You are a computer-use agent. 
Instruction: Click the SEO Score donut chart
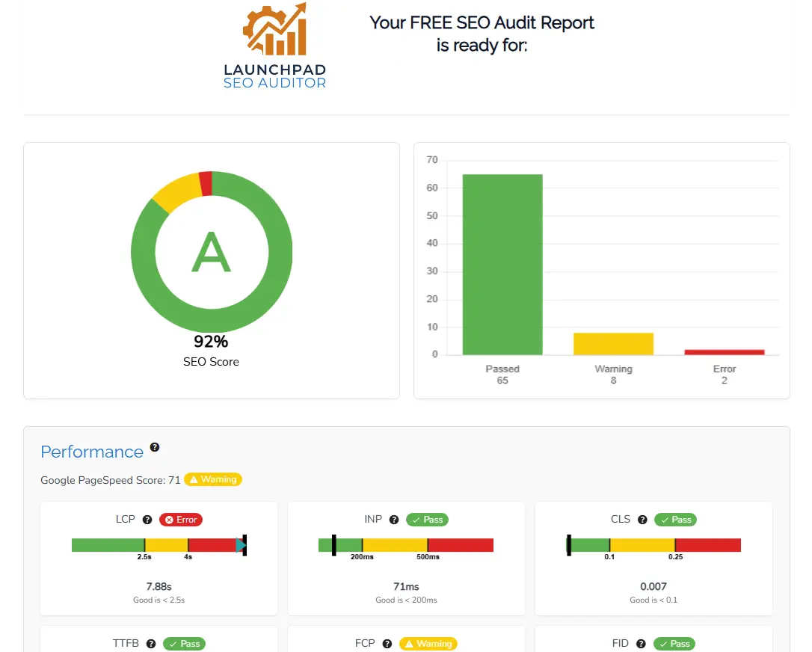[x=212, y=252]
